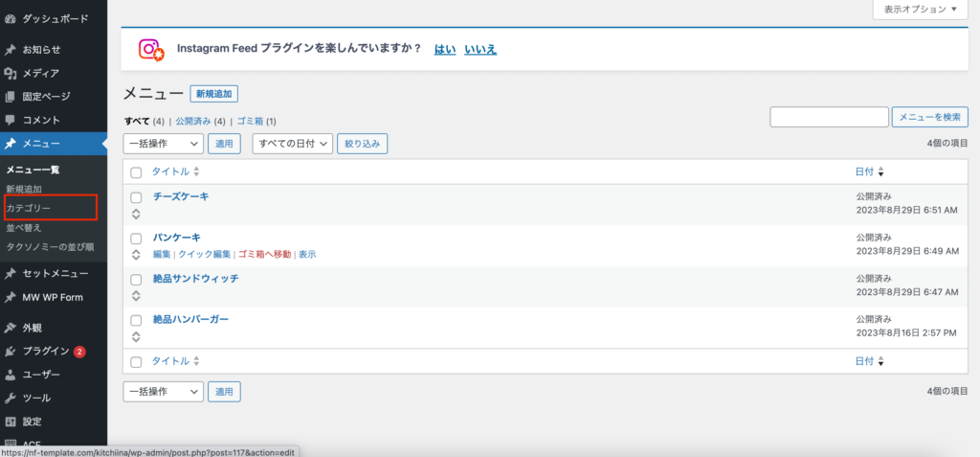Open the 絶品ハンバーガー post title
Viewport: 980px width, 457px height.
tap(190, 319)
